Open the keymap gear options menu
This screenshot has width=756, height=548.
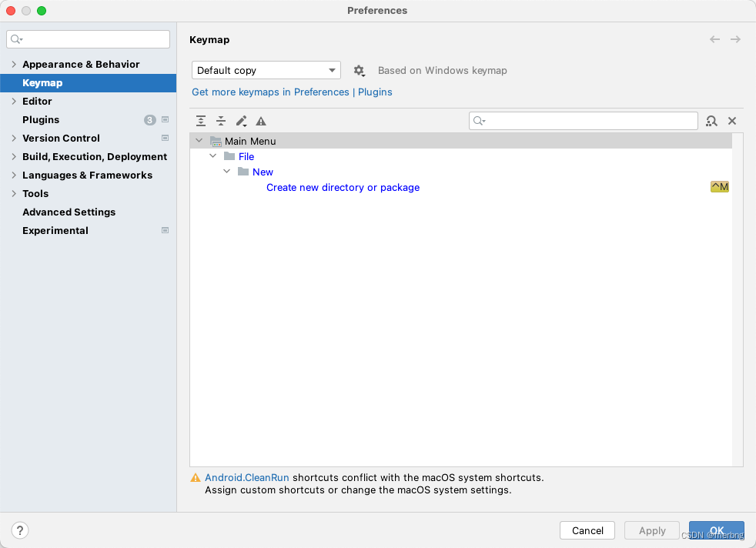point(359,71)
